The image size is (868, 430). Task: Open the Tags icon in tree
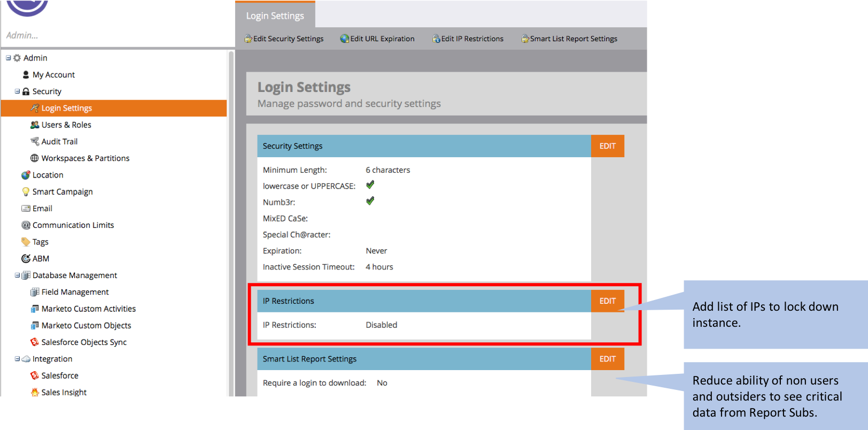pyautogui.click(x=26, y=242)
